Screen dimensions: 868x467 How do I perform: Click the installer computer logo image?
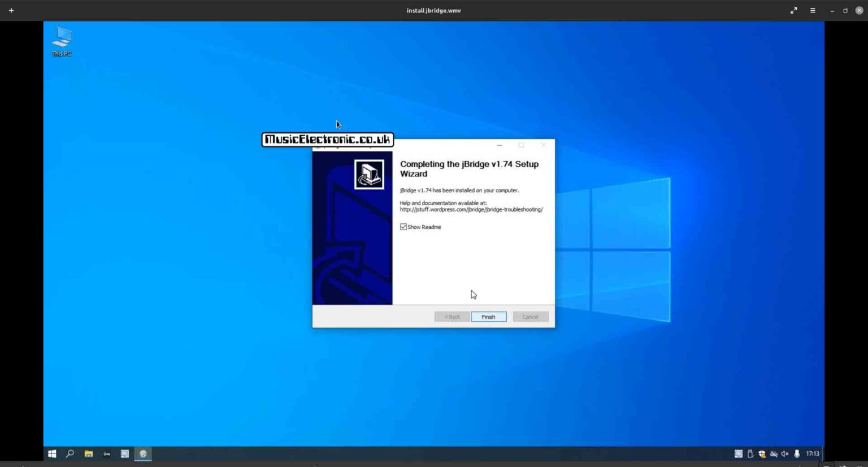click(369, 174)
